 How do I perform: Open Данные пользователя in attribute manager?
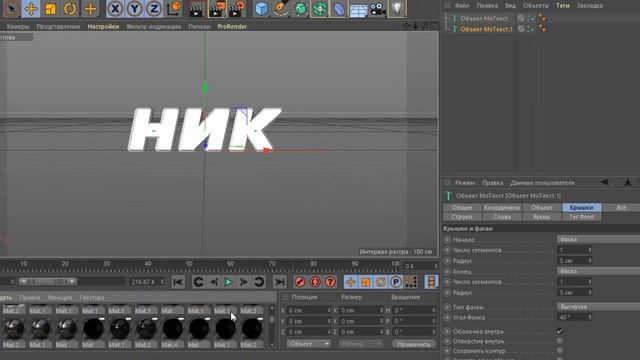542,183
